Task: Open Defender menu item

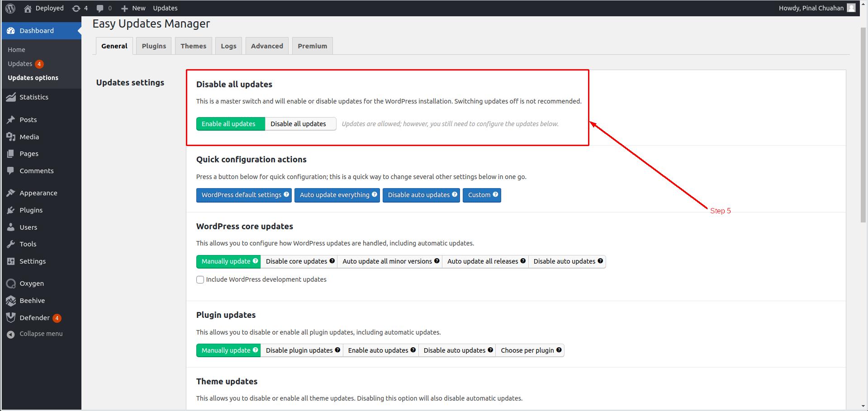Action: 41,318
